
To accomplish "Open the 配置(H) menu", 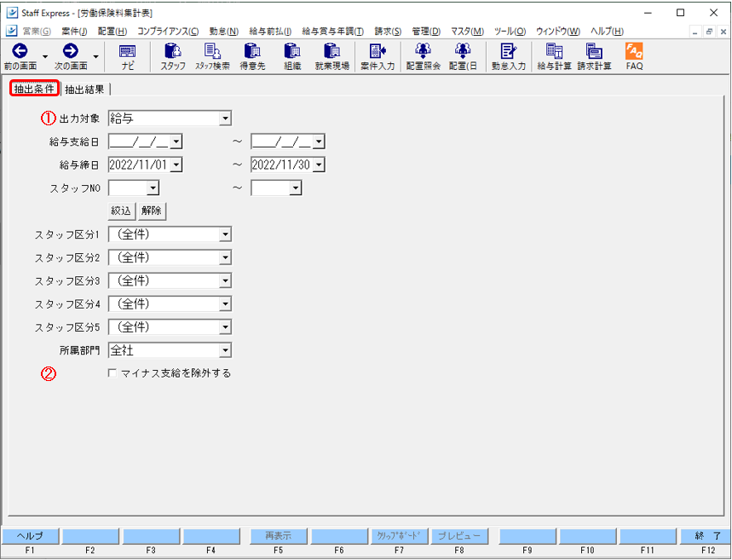I will pos(112,32).
